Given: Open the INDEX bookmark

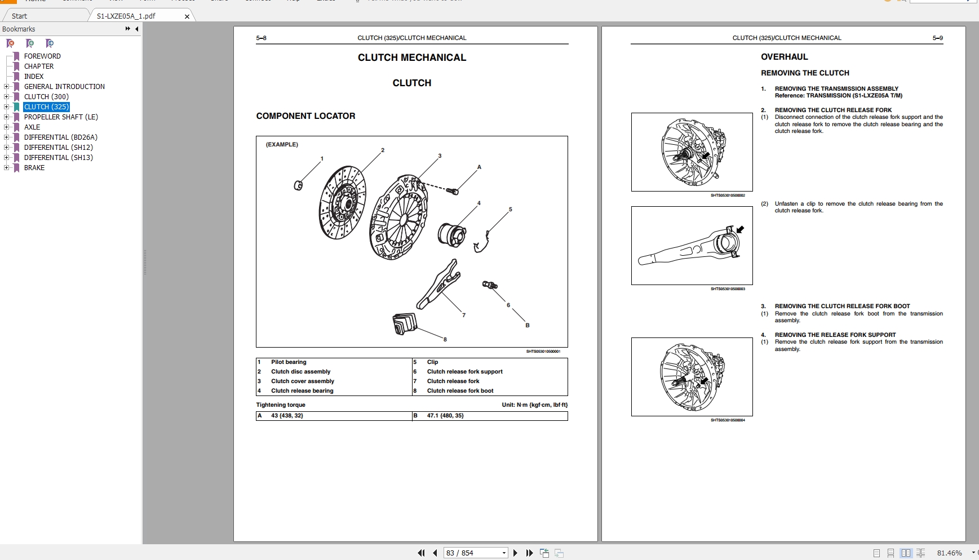Looking at the screenshot, I should click(34, 77).
